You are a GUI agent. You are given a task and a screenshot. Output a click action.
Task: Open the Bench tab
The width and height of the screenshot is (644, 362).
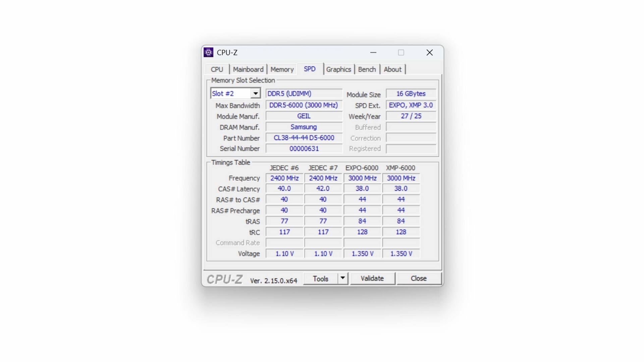pos(367,69)
